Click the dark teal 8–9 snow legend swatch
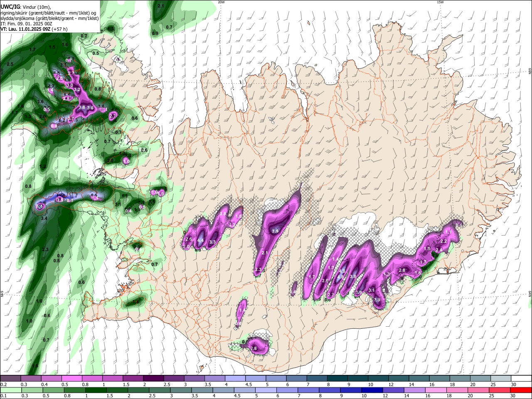 pos(337,379)
